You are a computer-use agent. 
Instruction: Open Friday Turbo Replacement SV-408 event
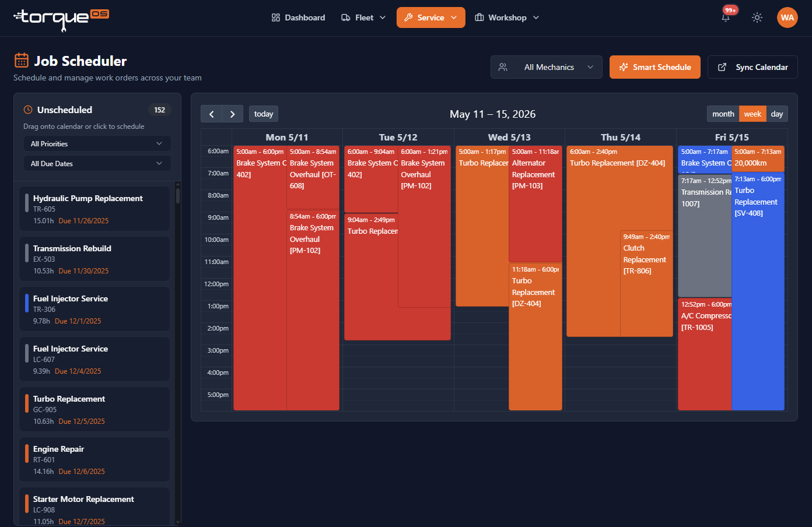758,292
